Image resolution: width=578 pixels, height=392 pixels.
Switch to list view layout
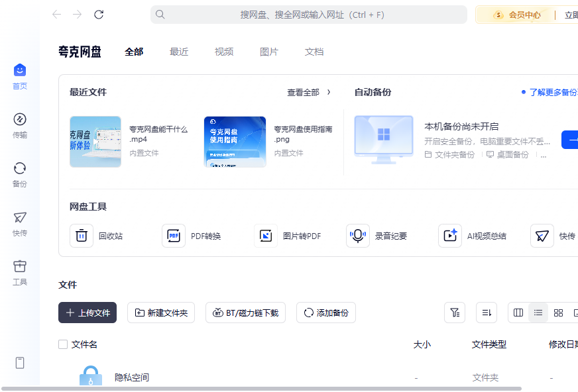click(x=538, y=313)
